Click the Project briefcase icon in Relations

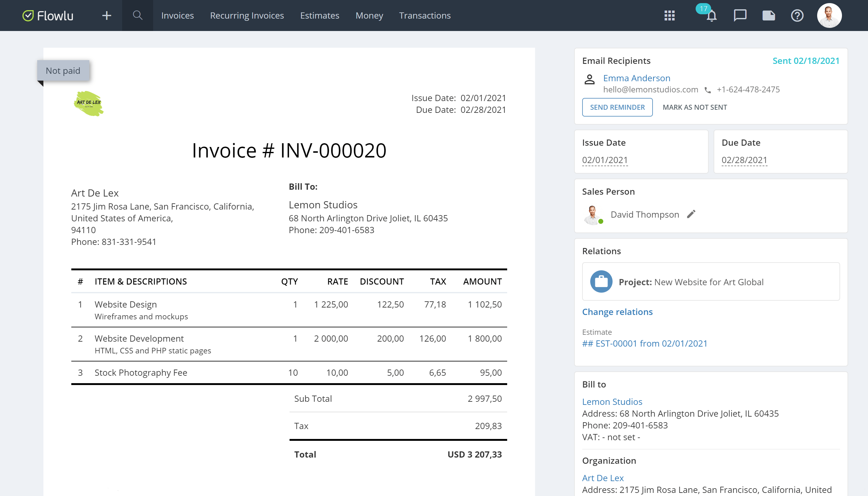601,282
